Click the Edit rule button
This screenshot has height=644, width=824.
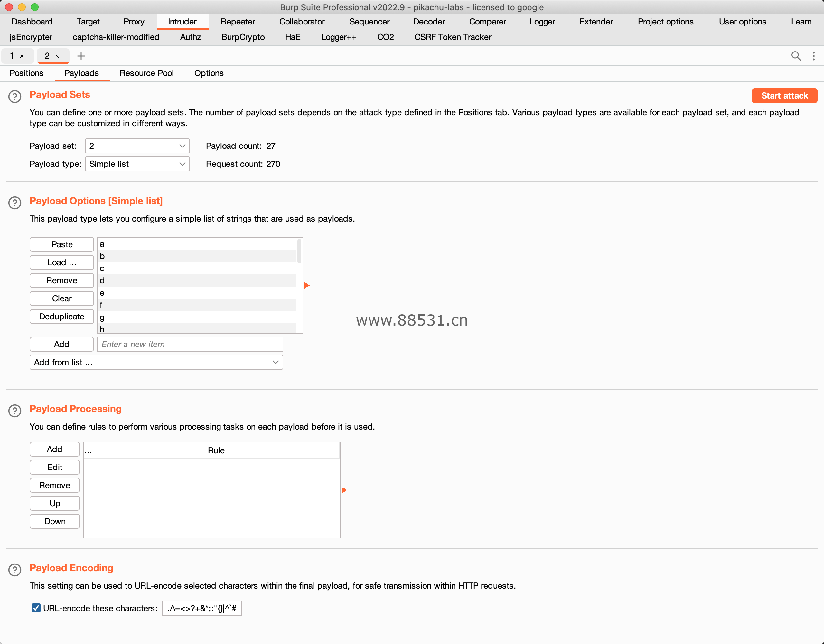[x=55, y=467]
